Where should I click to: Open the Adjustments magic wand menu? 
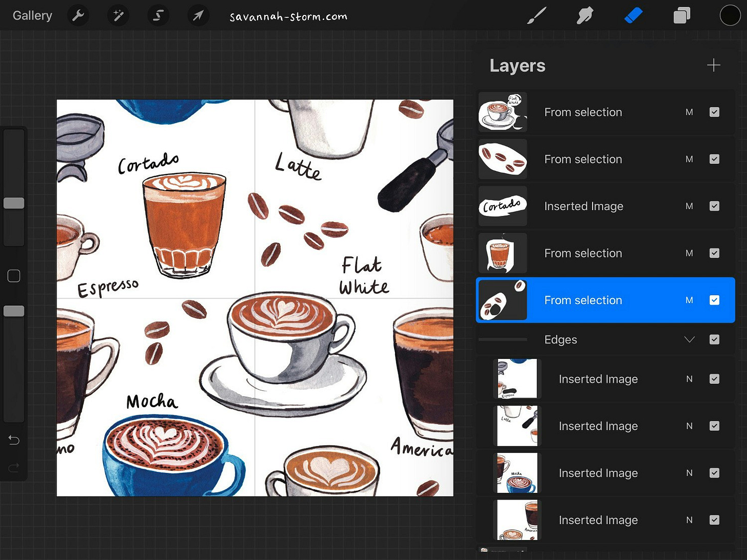118,15
